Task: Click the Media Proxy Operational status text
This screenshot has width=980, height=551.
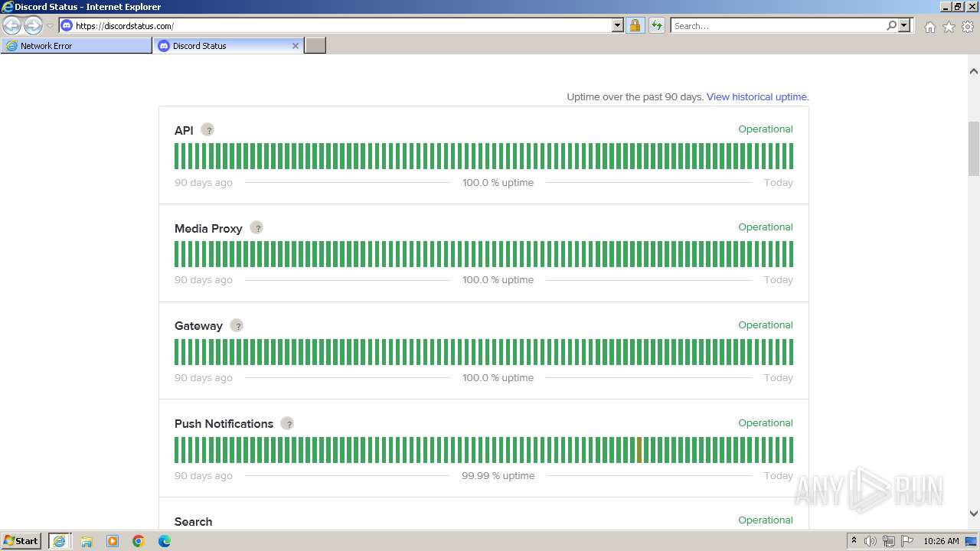Action: point(765,227)
